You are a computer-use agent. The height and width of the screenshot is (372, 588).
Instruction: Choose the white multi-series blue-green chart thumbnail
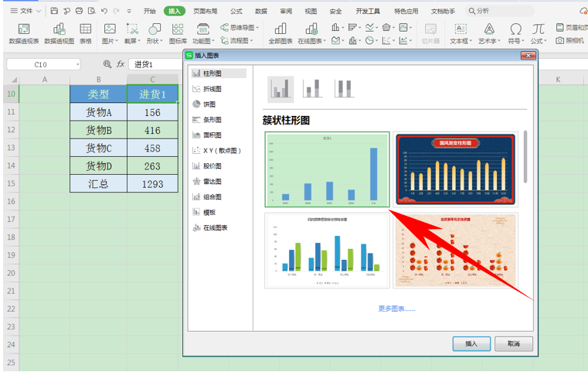tap(327, 251)
